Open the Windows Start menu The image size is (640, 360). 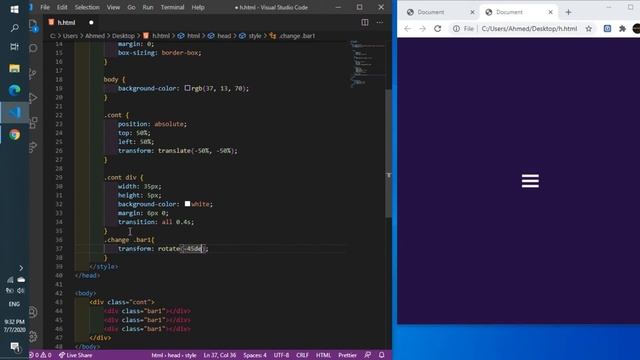pos(14,9)
